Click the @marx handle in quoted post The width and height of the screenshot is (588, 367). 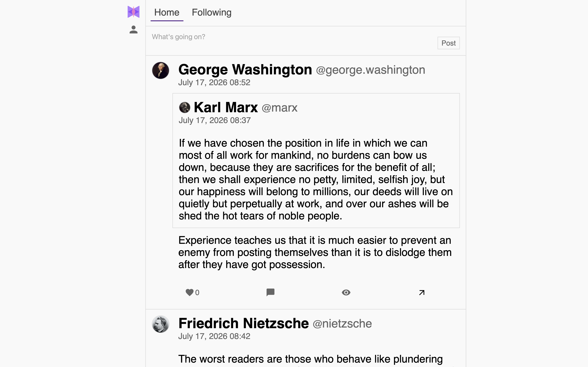coord(279,108)
